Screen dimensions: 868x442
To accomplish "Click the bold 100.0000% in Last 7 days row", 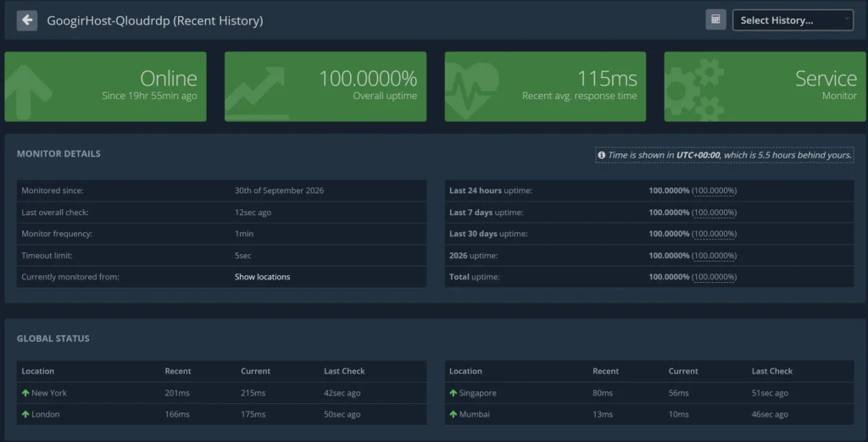I will pyautogui.click(x=670, y=212).
